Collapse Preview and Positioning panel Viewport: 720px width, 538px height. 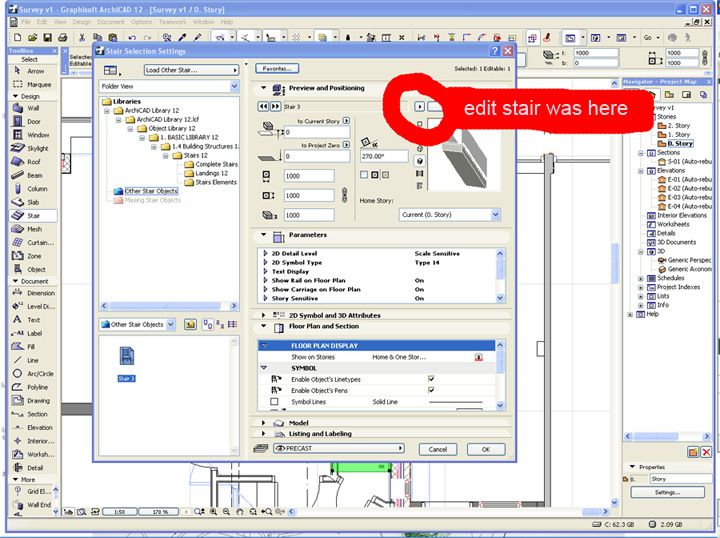click(263, 88)
